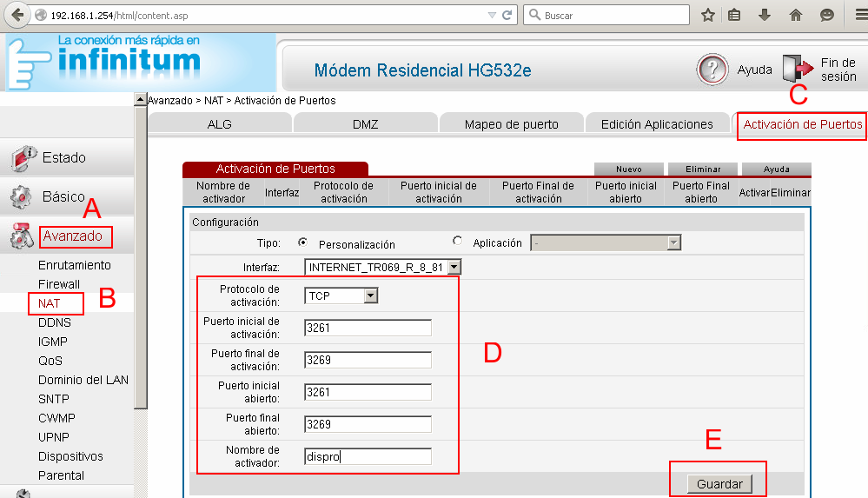Screen dimensions: 868x498
Task: Open the Firewall menu item
Action: [x=59, y=284]
